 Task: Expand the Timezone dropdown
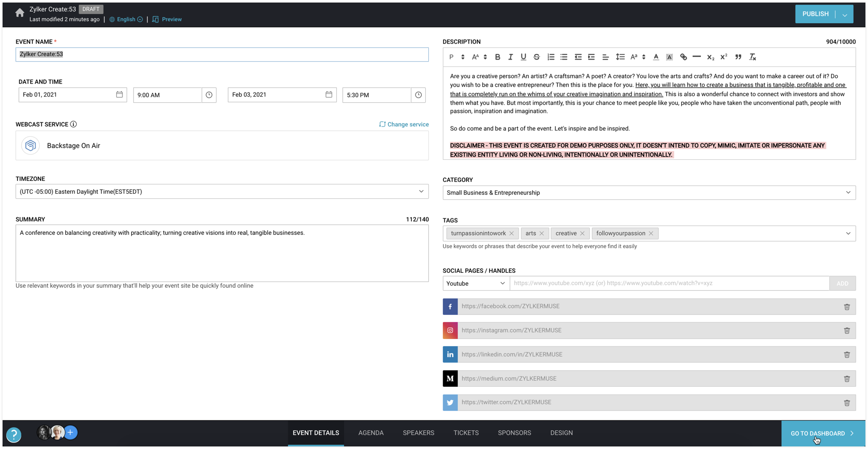[x=421, y=192]
